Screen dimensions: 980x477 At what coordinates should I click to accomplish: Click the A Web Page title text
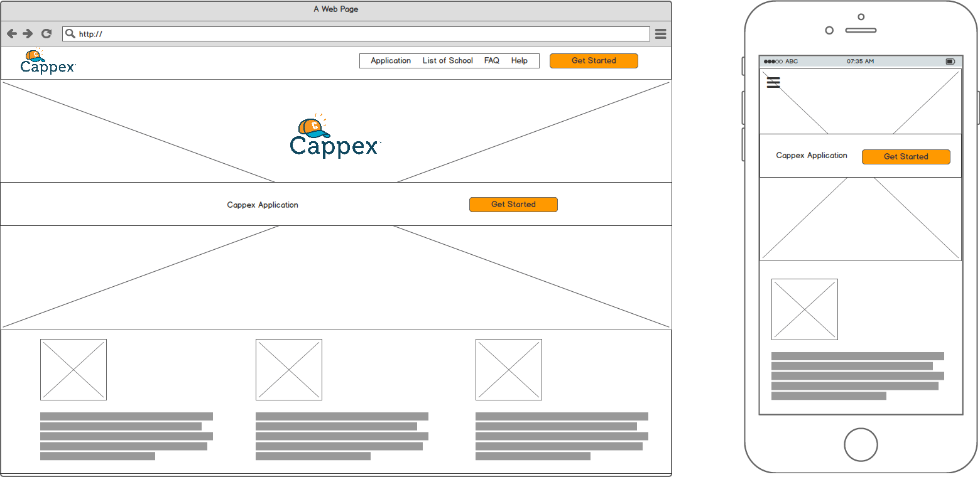[336, 9]
